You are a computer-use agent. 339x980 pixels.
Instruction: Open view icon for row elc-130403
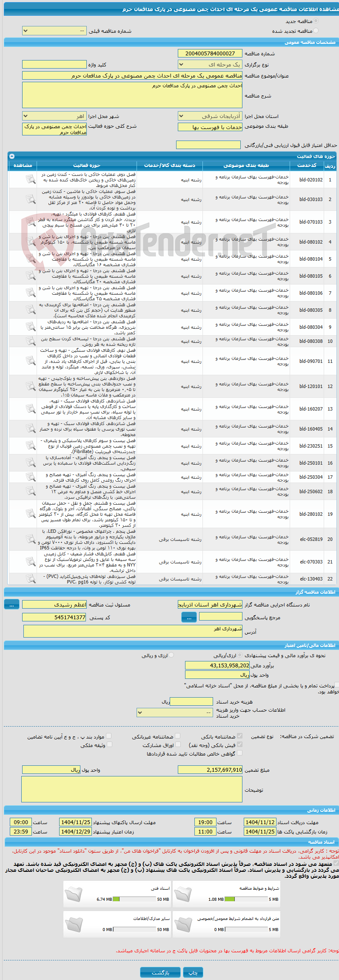click(31, 579)
